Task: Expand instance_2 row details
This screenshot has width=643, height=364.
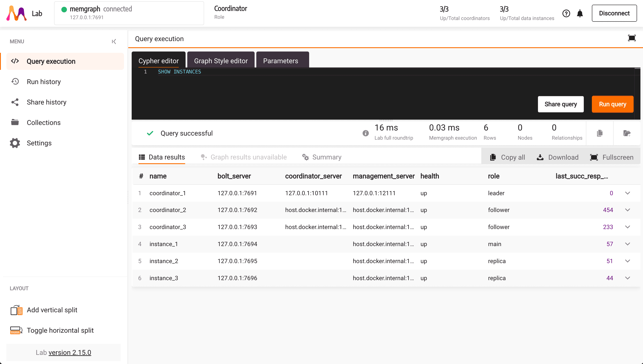Action: coord(627,261)
